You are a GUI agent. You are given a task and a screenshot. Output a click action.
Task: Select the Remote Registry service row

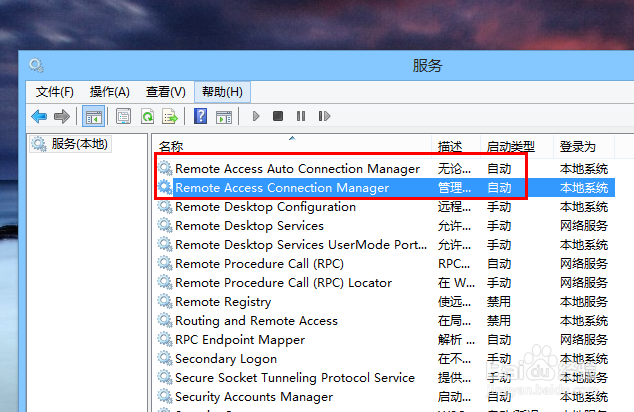pyautogui.click(x=223, y=302)
